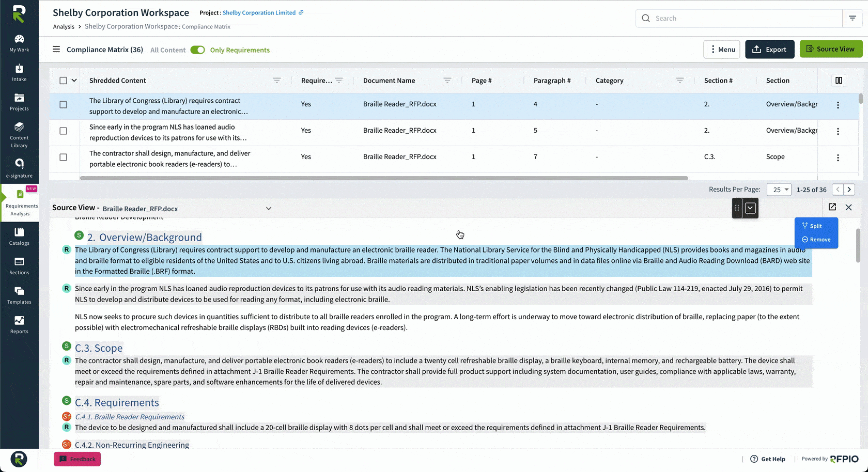Open Catalogs in sidebar

coord(19,237)
